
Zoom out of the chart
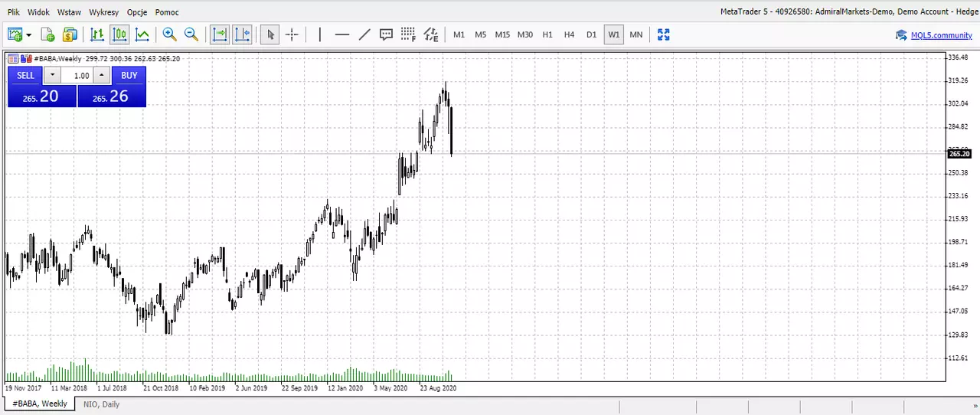coord(191,34)
